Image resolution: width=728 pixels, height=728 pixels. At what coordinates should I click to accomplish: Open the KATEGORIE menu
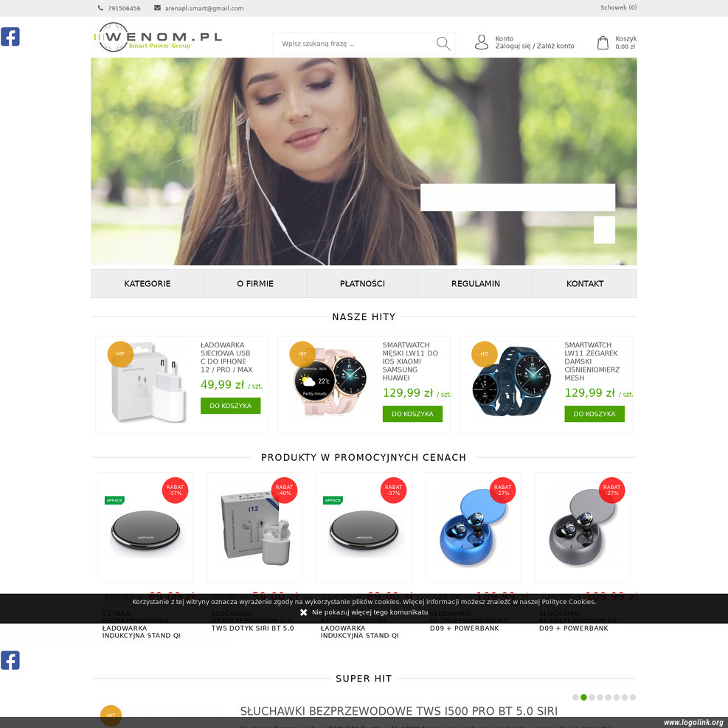pos(148,284)
